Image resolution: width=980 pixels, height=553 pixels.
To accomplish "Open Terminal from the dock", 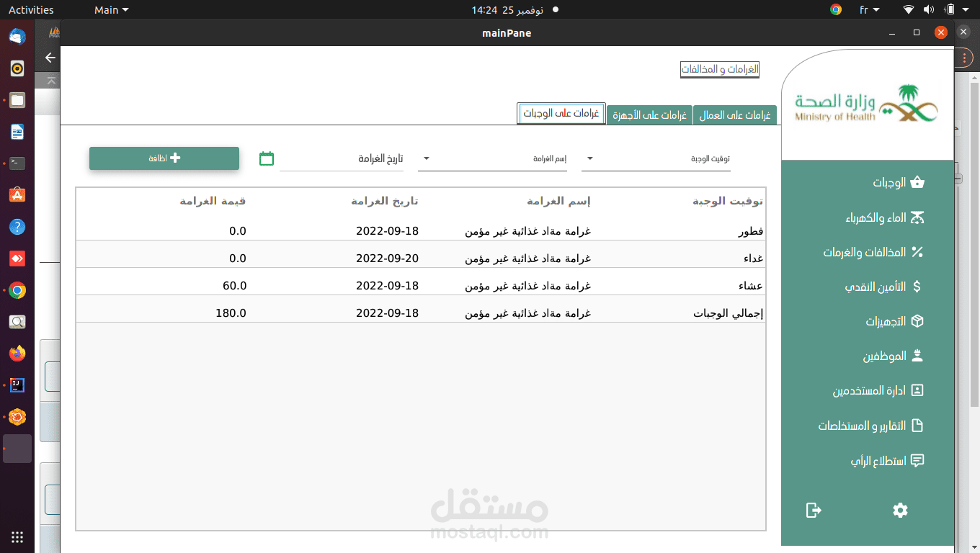I will click(17, 163).
